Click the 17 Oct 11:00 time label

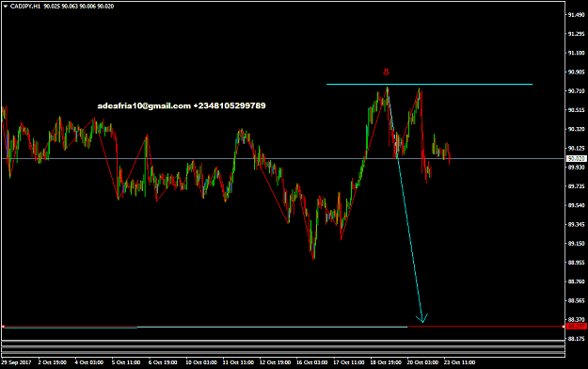pos(349,362)
